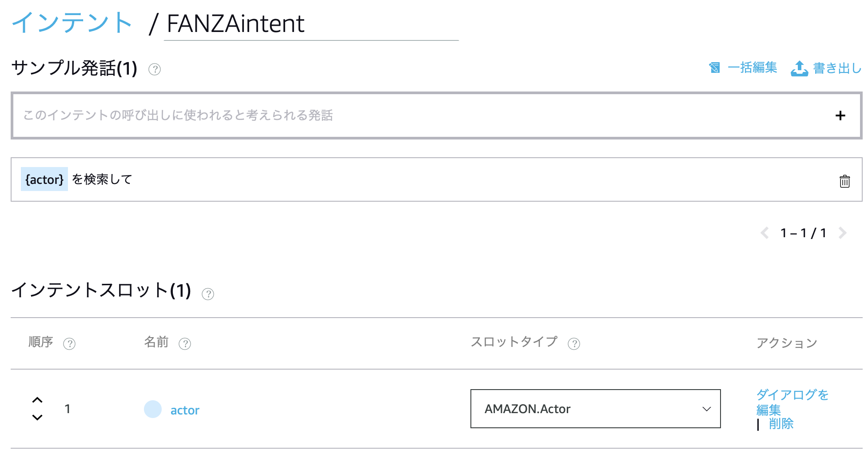Click the 一括編集 bulk edit icon

pyautogui.click(x=714, y=68)
